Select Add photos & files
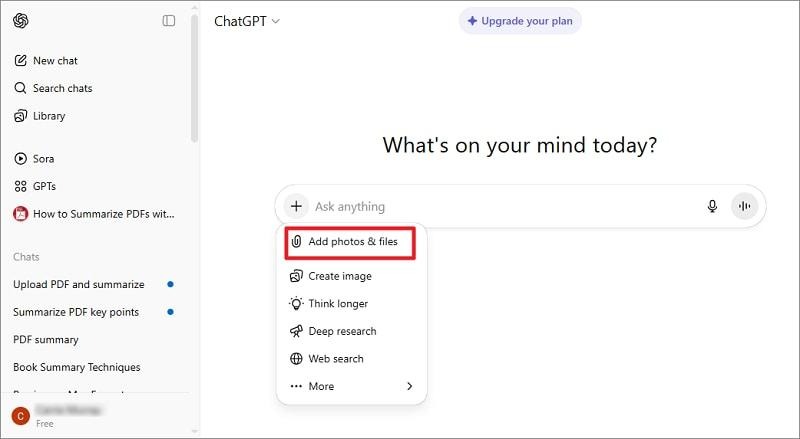 click(351, 242)
